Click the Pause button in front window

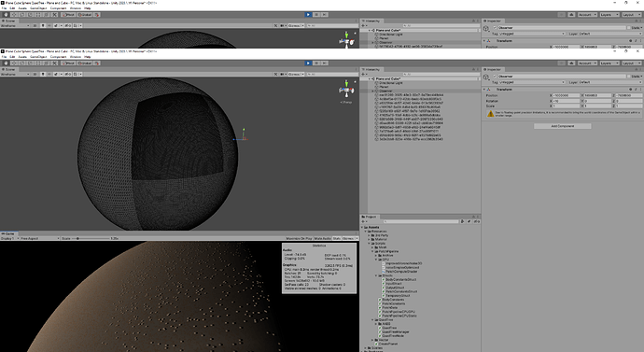(316, 63)
